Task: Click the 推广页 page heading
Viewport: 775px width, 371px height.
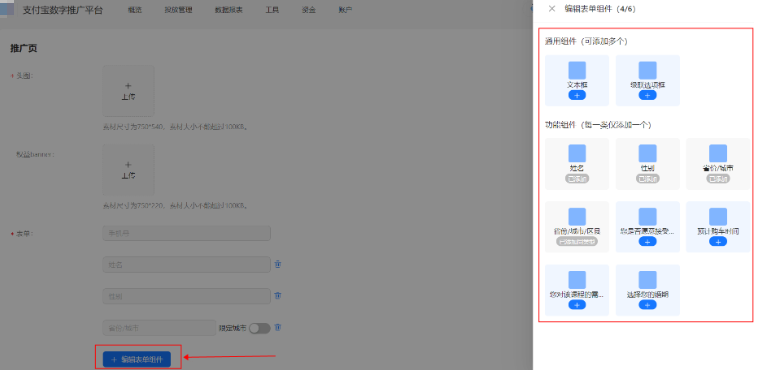Action: click(24, 48)
